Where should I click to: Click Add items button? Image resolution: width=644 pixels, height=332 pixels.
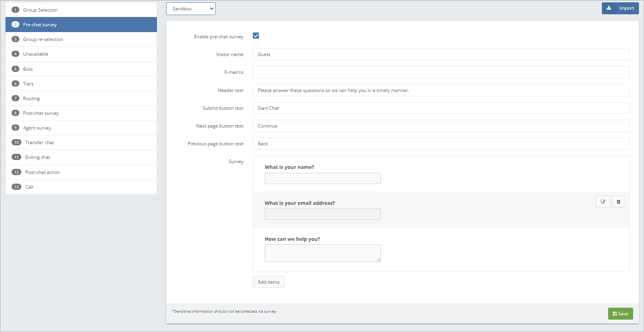pyautogui.click(x=268, y=282)
